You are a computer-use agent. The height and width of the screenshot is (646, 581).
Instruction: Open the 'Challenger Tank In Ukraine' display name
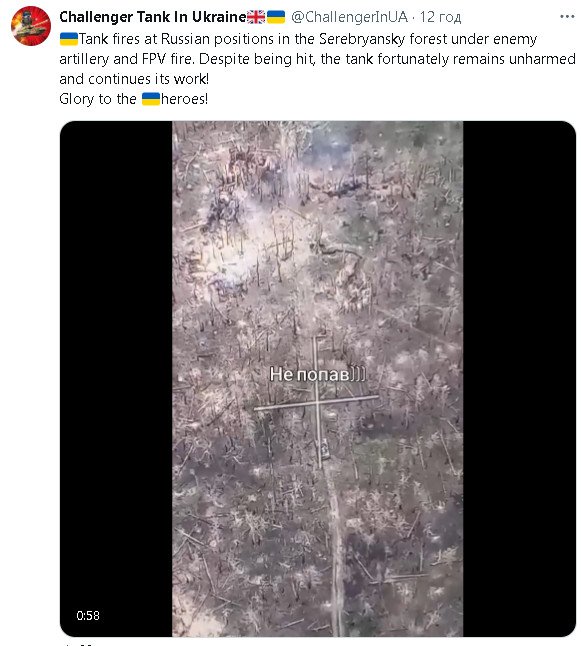point(152,17)
